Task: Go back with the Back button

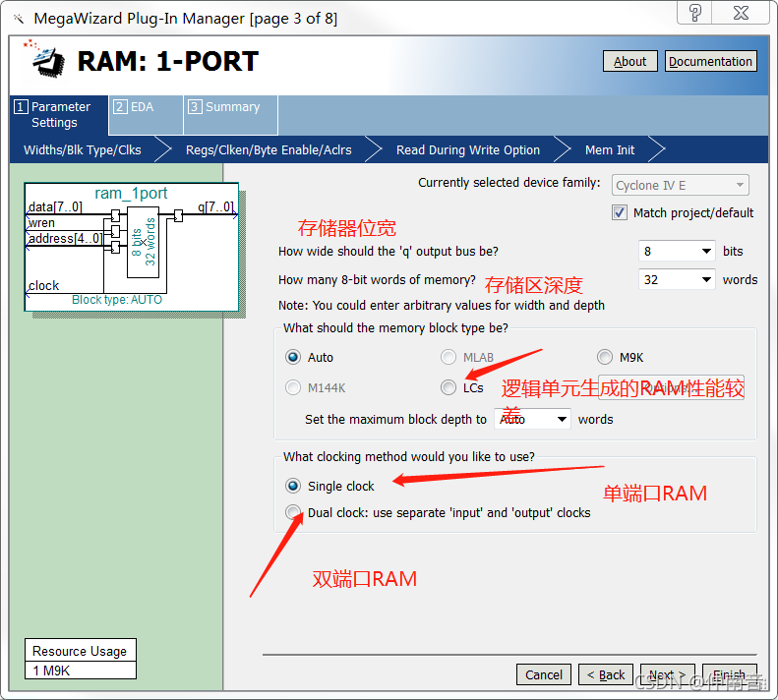Action: pyautogui.click(x=606, y=674)
